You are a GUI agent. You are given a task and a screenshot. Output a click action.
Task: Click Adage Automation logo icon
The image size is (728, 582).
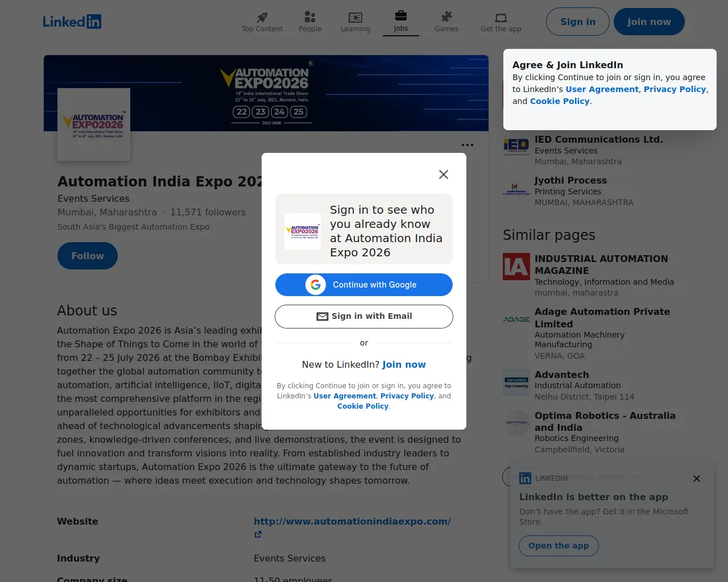[516, 319]
